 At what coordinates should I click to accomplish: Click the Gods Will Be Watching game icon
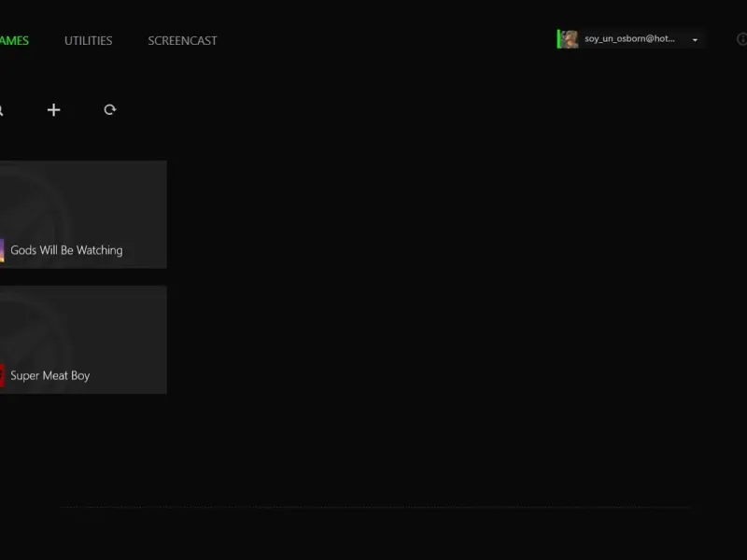(x=2, y=250)
